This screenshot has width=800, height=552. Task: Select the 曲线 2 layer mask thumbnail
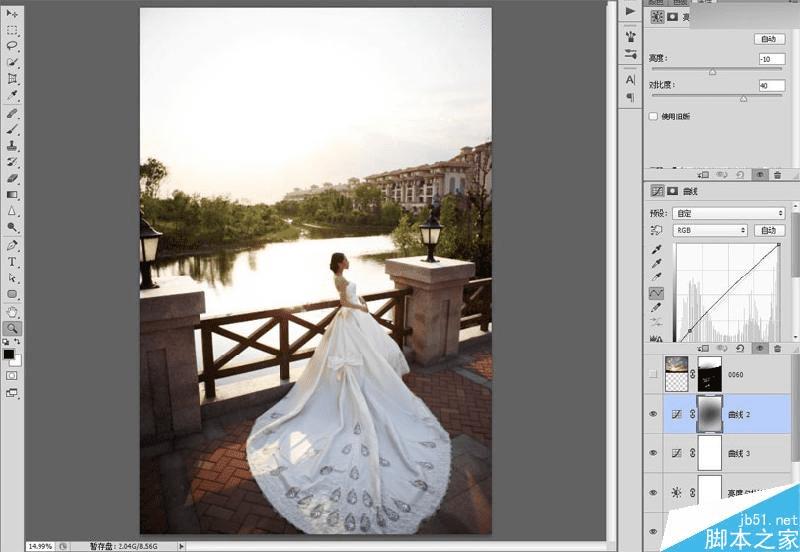[x=710, y=414]
